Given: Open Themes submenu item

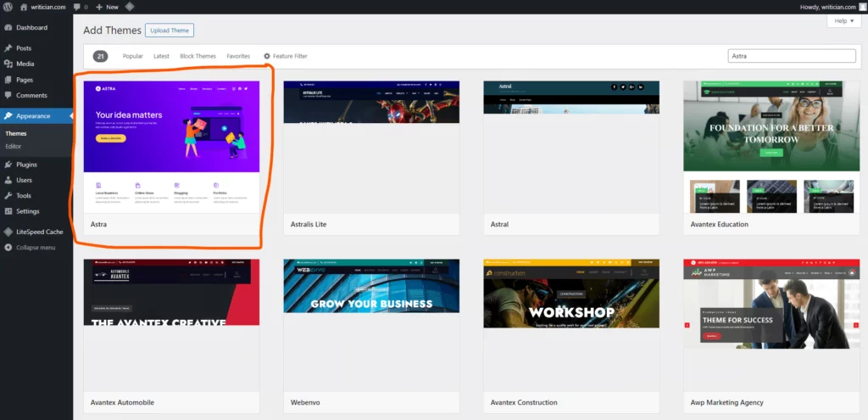Looking at the screenshot, I should 16,133.
